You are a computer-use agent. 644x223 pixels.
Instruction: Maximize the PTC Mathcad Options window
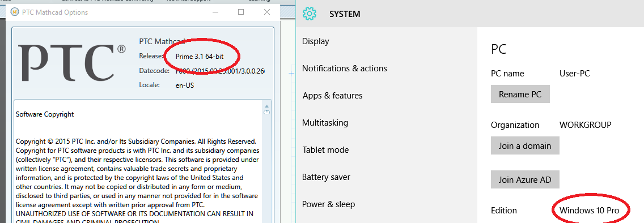241,12
